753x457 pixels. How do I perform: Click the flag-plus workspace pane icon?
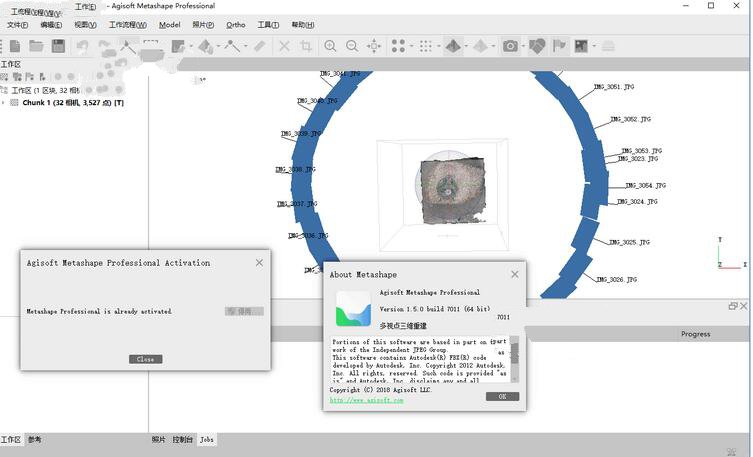pos(30,77)
